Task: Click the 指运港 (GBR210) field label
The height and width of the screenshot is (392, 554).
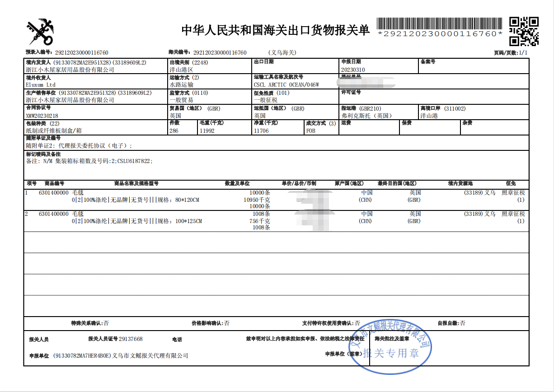Action: pos(361,108)
